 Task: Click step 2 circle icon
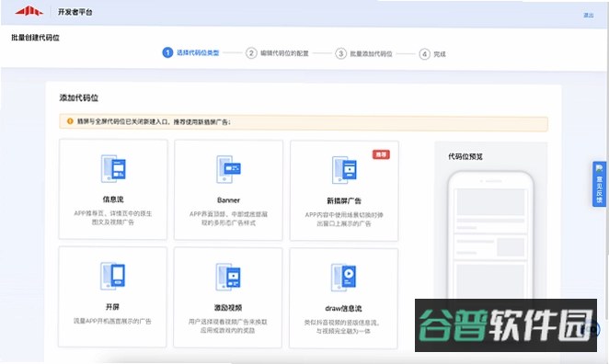[251, 53]
